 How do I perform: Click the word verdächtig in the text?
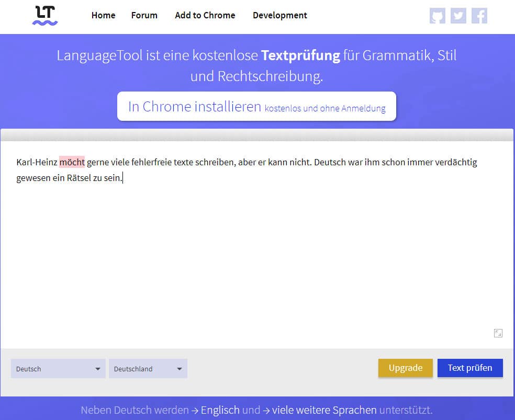point(456,162)
